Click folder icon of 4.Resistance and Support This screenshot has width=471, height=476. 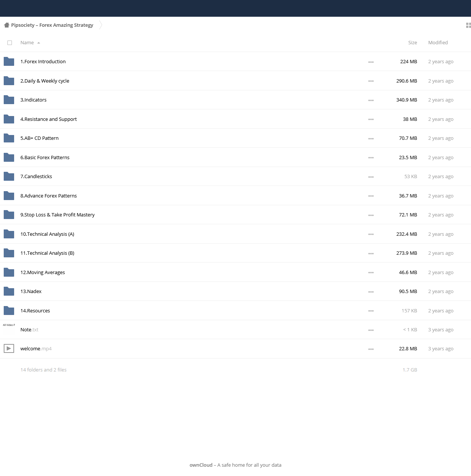9,119
